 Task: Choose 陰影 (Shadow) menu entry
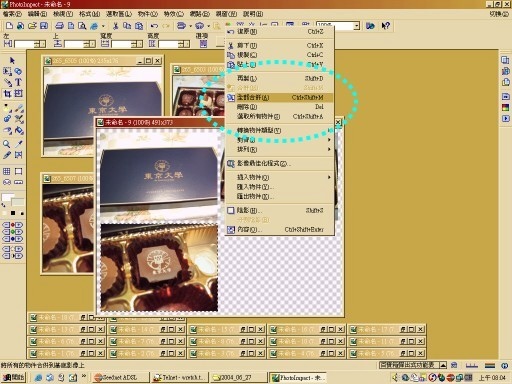coord(279,210)
